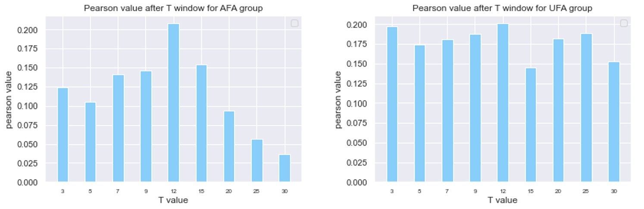Click the empty legend box in UFA chart
Viewport: 644px width, 209px height.
[x=624, y=23]
